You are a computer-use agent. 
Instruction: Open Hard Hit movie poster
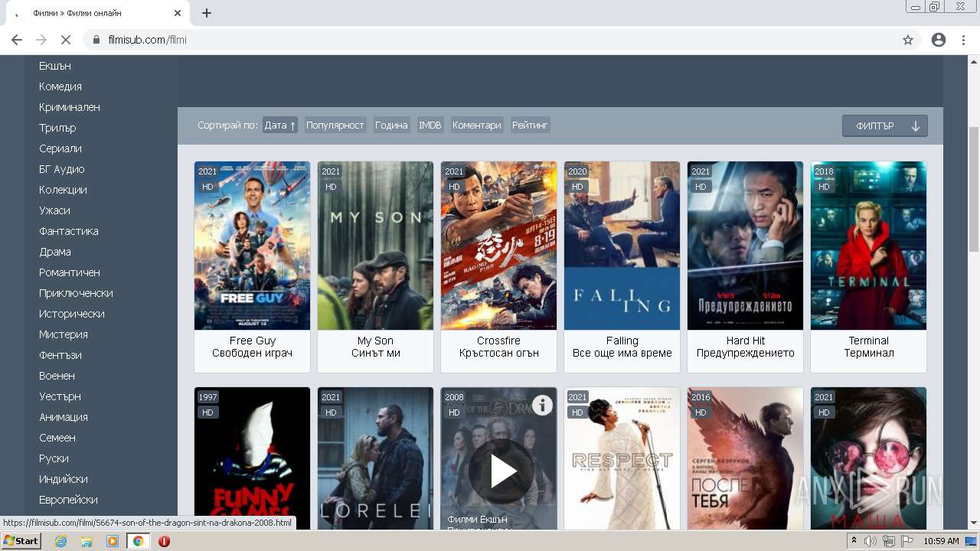[x=745, y=246]
